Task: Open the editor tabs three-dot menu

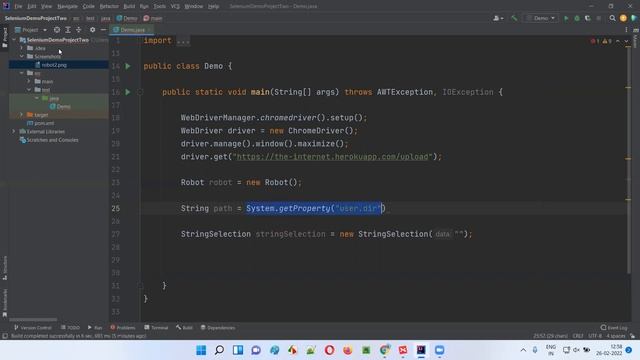Action: point(626,30)
